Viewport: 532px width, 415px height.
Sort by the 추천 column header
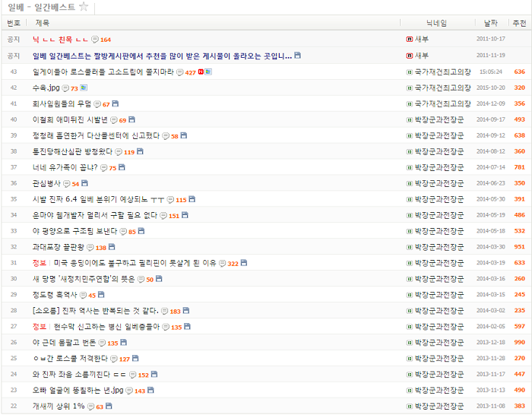click(x=519, y=23)
